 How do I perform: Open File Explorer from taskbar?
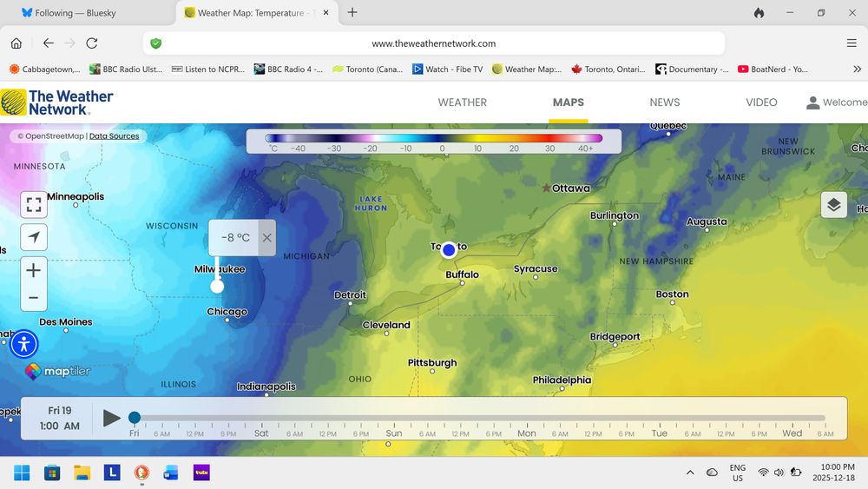click(82, 473)
